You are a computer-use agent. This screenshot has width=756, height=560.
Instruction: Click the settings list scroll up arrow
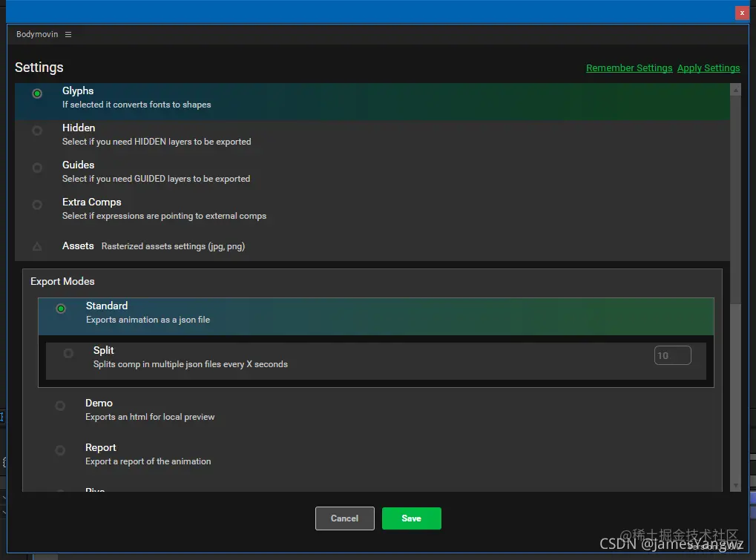[736, 90]
